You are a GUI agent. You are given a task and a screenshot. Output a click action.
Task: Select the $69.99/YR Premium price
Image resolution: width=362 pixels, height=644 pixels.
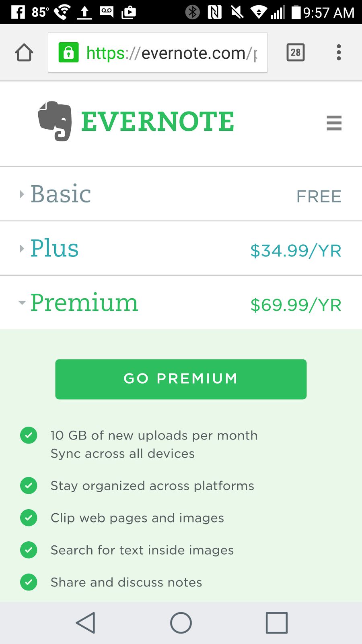point(296,305)
